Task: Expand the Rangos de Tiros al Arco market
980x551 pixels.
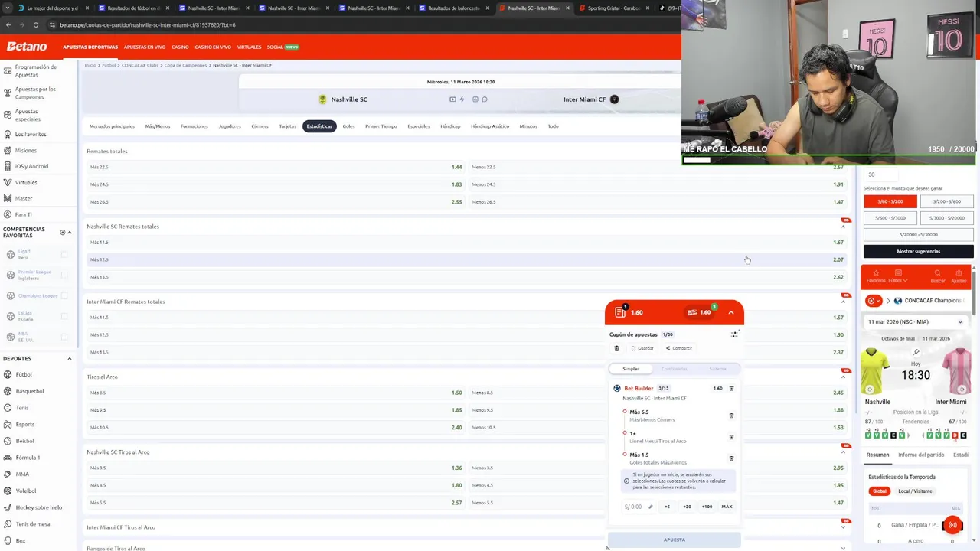Action: [x=843, y=548]
